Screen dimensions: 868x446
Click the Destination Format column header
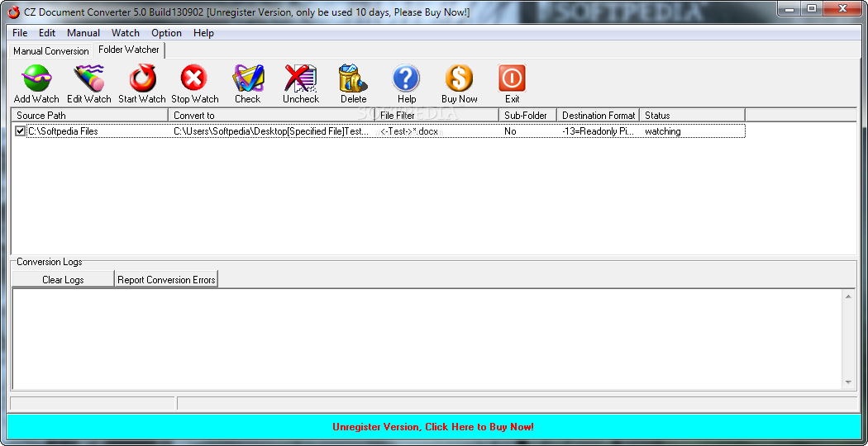[x=598, y=115]
